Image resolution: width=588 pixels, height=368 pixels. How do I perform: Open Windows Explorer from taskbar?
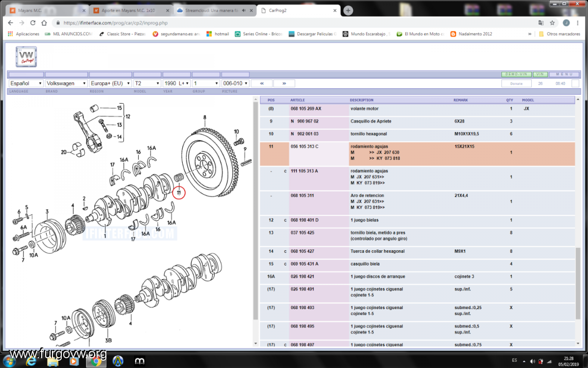53,361
